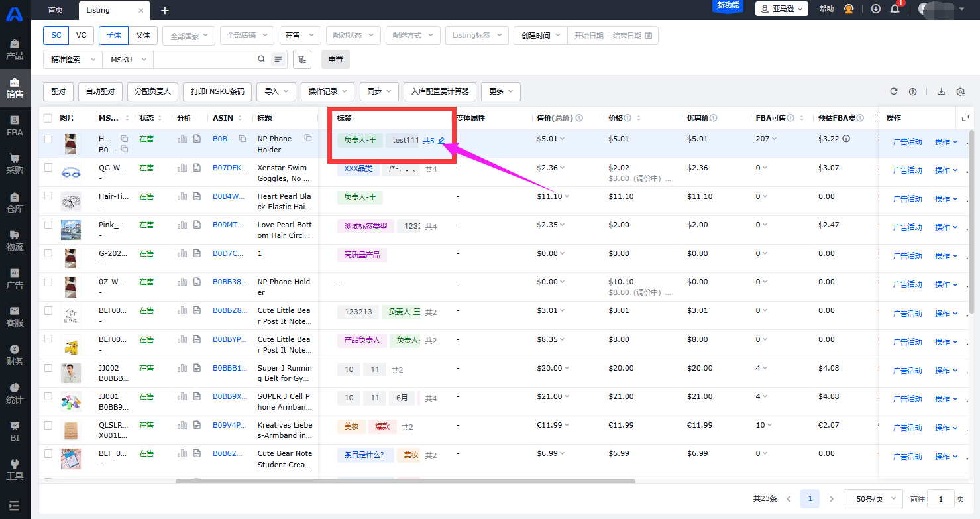Click the 重置 reset button

pyautogui.click(x=335, y=59)
